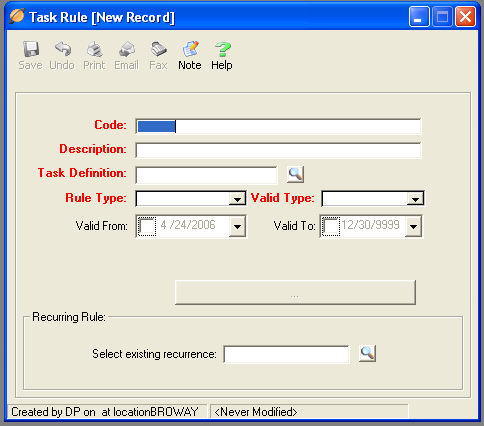Open the Valid To date picker arrow
The image size is (484, 426).
pos(413,227)
